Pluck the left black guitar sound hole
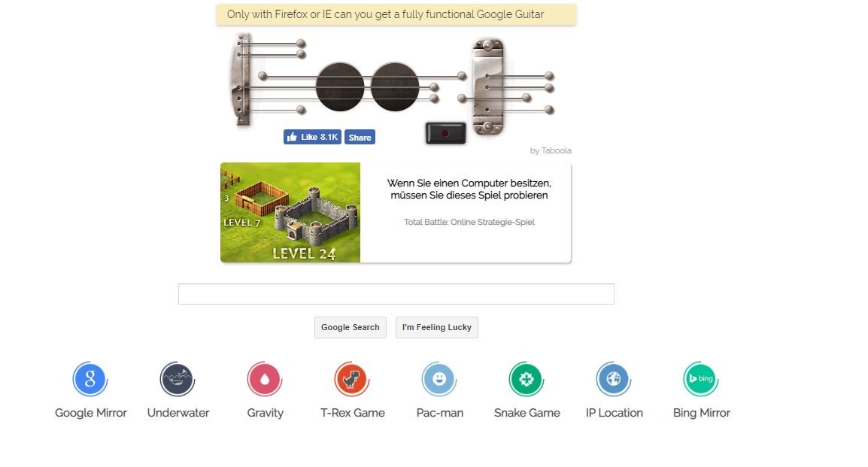This screenshot has height=467, width=868. tap(340, 87)
